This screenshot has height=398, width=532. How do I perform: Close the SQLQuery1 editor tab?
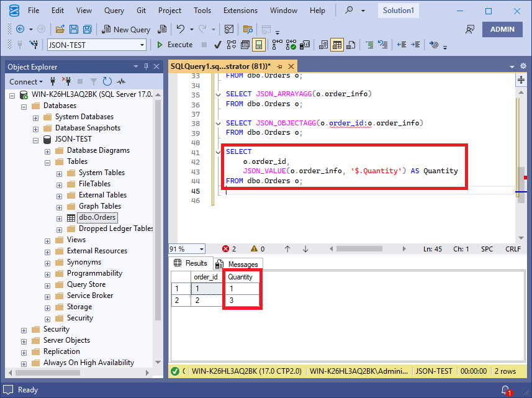point(291,66)
